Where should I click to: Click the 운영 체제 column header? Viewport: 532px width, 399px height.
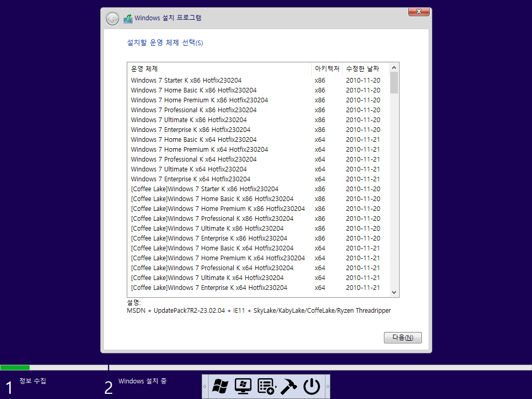coord(219,69)
